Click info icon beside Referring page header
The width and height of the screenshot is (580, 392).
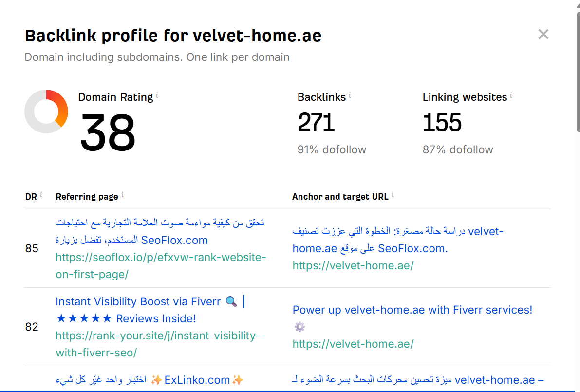[x=122, y=195]
